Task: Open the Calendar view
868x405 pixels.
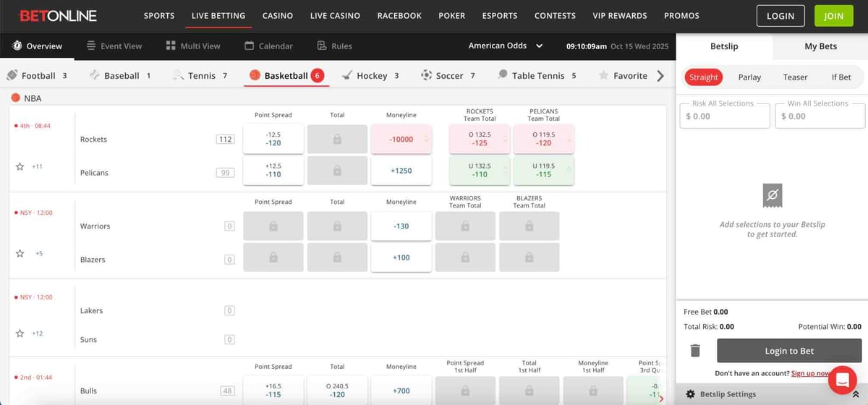Action: [268, 46]
